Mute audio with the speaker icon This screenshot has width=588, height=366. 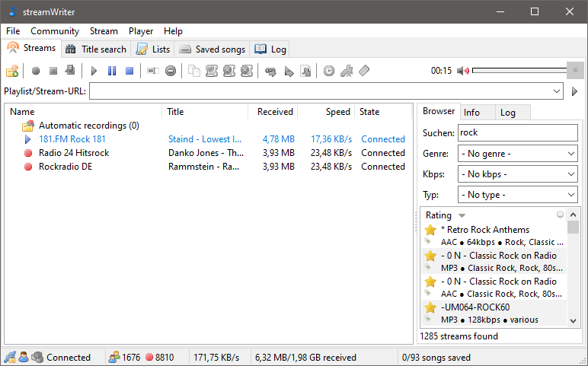(463, 71)
